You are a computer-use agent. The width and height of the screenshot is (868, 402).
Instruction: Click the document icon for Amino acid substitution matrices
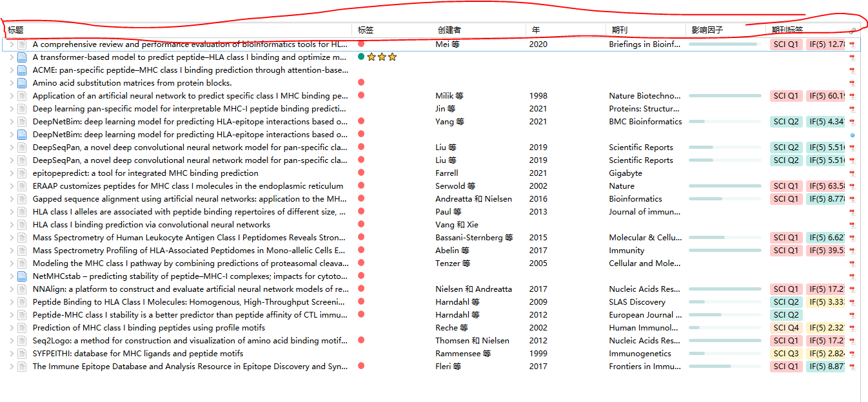click(x=22, y=82)
